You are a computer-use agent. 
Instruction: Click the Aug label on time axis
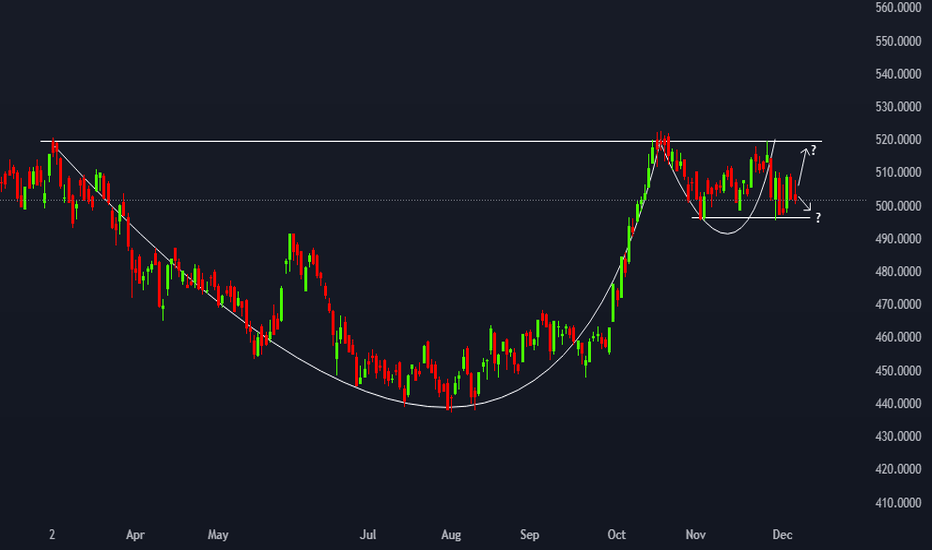pos(451,535)
